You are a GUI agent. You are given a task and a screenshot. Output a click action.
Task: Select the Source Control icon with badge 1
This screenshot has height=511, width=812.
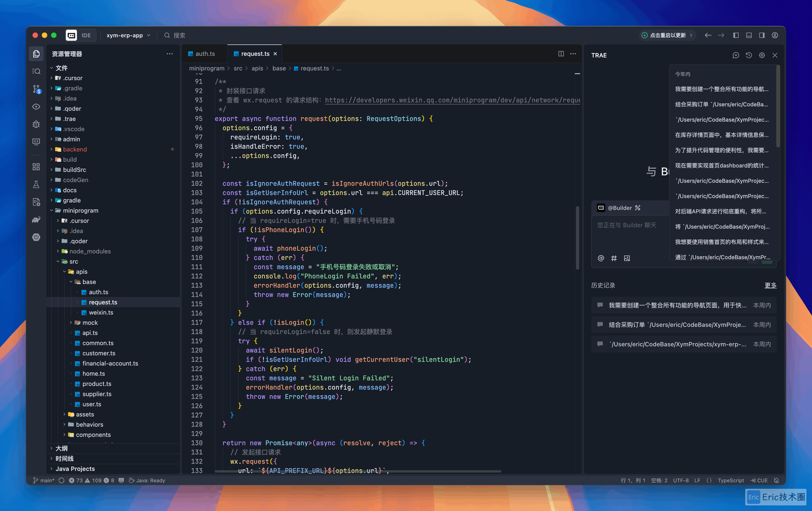[x=36, y=88]
